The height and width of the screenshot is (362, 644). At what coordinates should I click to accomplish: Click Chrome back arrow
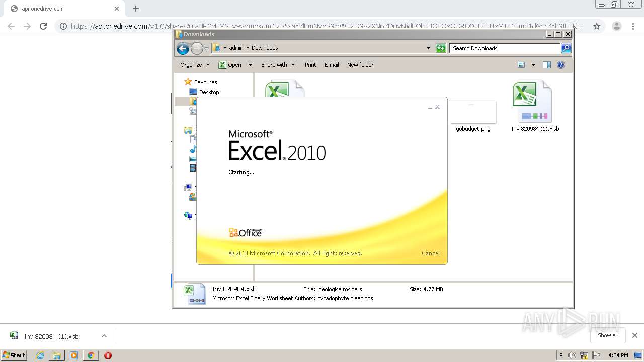tap(12, 26)
